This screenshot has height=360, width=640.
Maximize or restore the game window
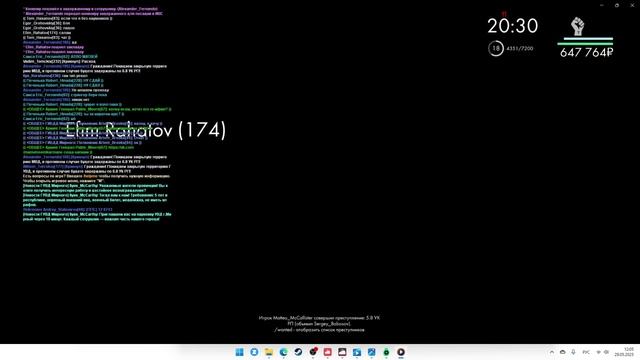tap(617, 5)
